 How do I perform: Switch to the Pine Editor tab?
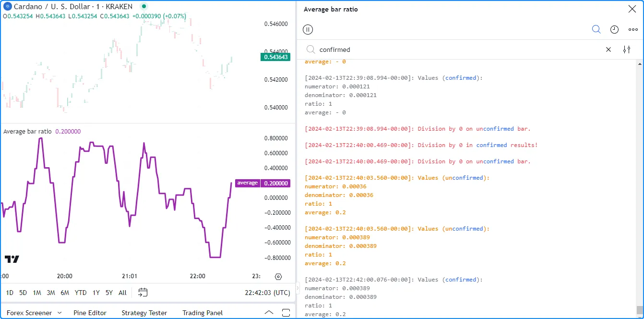pos(90,313)
